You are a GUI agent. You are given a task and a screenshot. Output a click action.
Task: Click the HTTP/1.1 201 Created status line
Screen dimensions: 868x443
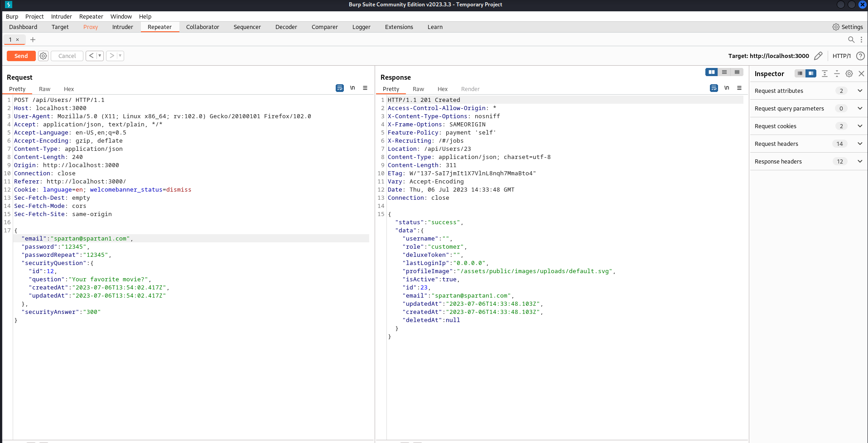point(424,100)
